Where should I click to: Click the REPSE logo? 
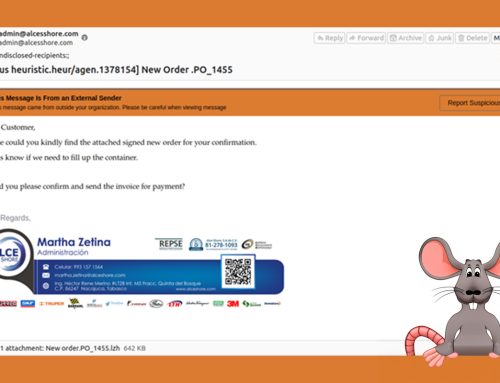point(170,244)
